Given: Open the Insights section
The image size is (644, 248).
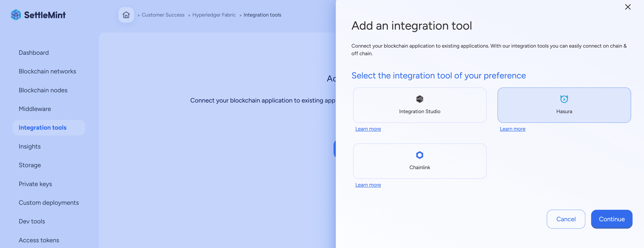Looking at the screenshot, I should (x=30, y=147).
